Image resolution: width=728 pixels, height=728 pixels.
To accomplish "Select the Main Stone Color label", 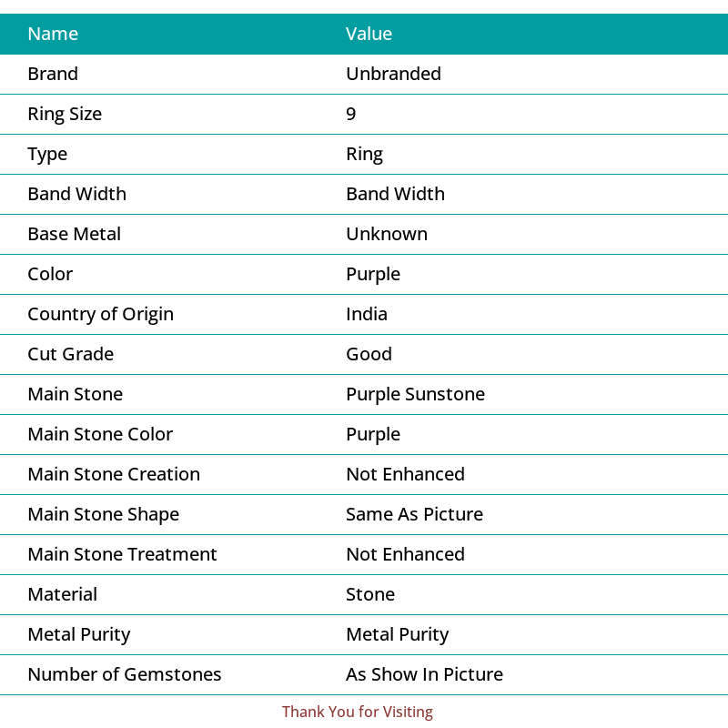I will 100,434.
